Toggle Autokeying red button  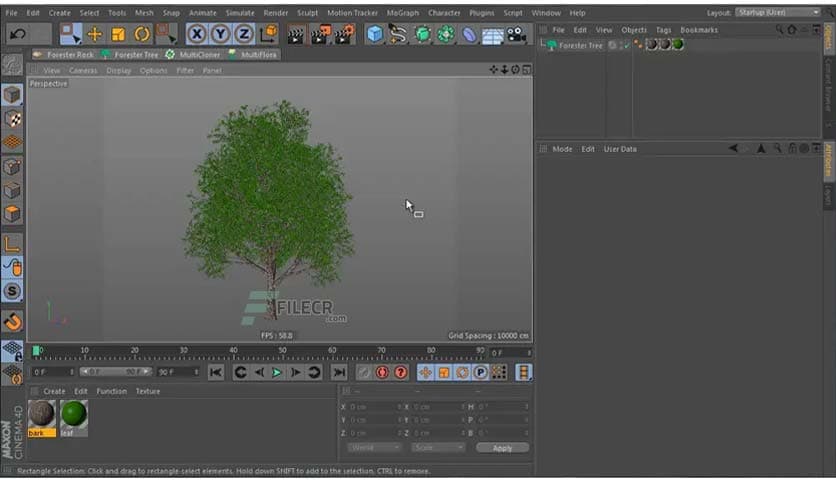coord(382,373)
